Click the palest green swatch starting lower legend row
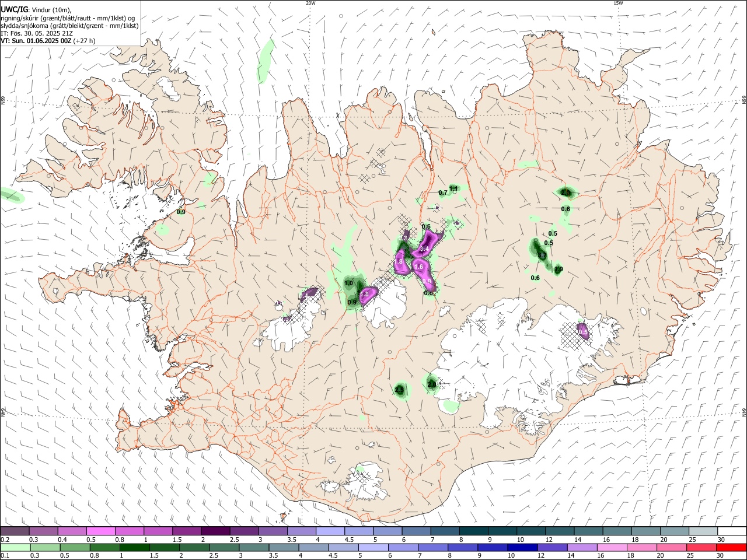Viewport: 747px width, 560px height. [x=15, y=547]
